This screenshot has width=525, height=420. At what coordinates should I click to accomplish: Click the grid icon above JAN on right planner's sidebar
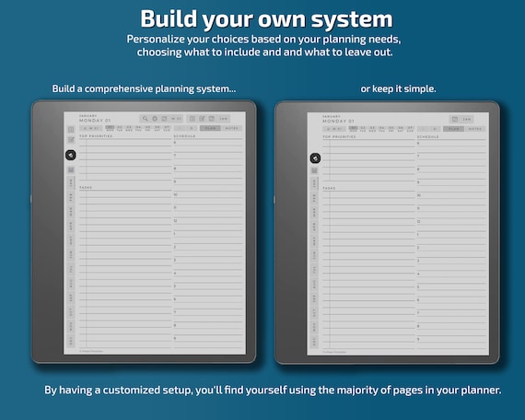(314, 170)
